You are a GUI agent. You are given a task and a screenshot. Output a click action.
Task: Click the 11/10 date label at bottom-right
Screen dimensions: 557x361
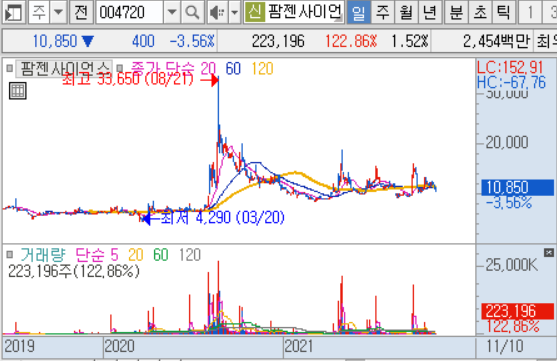pyautogui.click(x=505, y=346)
